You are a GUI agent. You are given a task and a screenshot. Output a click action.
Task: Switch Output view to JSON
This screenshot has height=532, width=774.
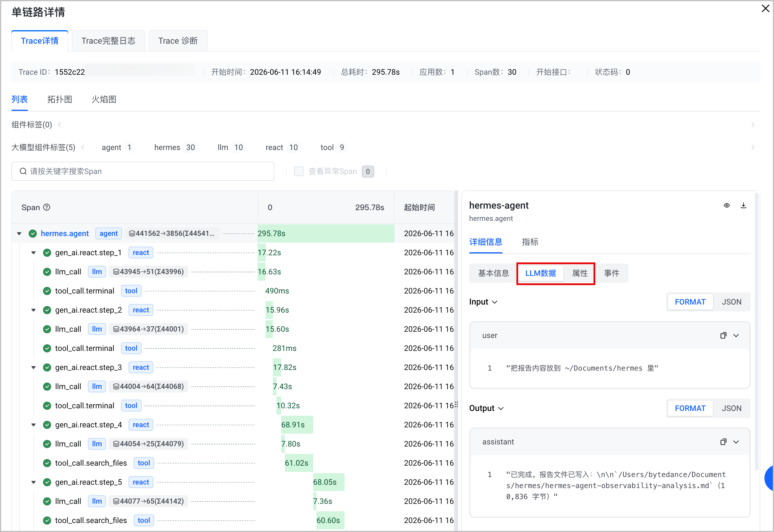[731, 408]
